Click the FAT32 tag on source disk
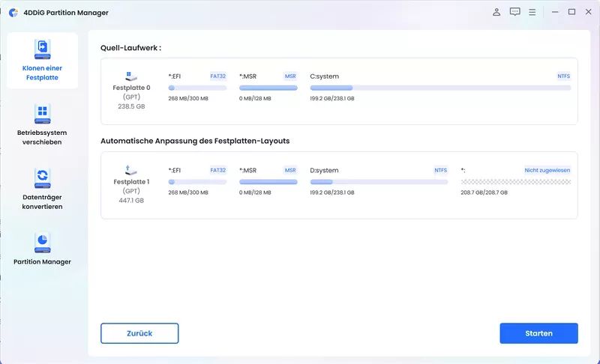This screenshot has height=364, width=600. point(218,76)
